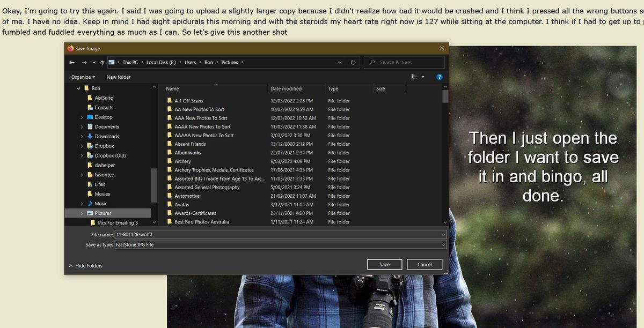Click the A 1 Off Scans folder icon
Viewport: 644px width, 328px height.
point(170,101)
